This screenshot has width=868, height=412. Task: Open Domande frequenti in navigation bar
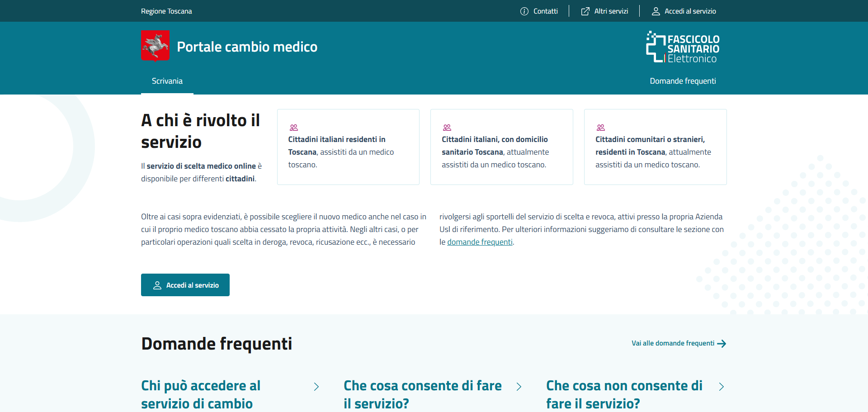click(x=683, y=81)
